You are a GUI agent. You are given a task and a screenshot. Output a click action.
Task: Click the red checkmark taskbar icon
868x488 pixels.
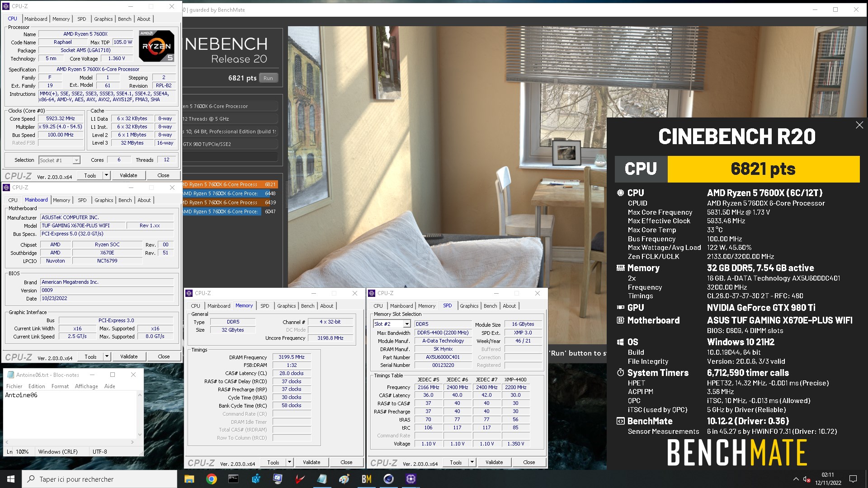tap(300, 479)
